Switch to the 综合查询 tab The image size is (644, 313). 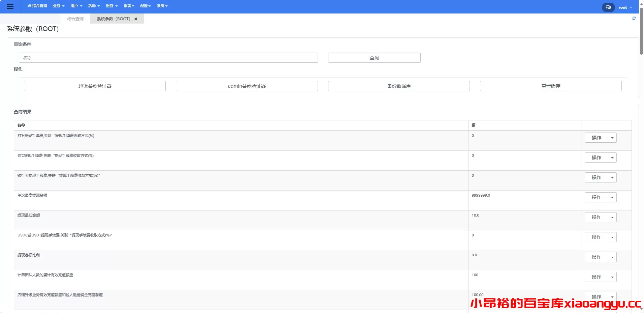[75, 19]
